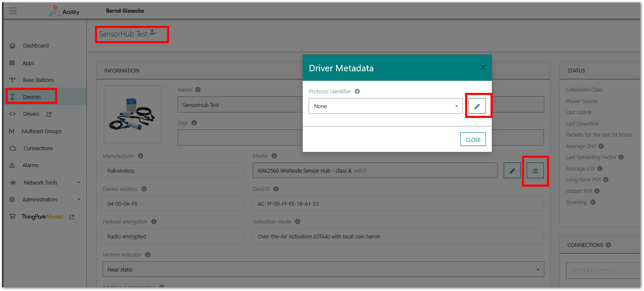
Task: Click the DevEUI info icon
Action: (x=276, y=189)
